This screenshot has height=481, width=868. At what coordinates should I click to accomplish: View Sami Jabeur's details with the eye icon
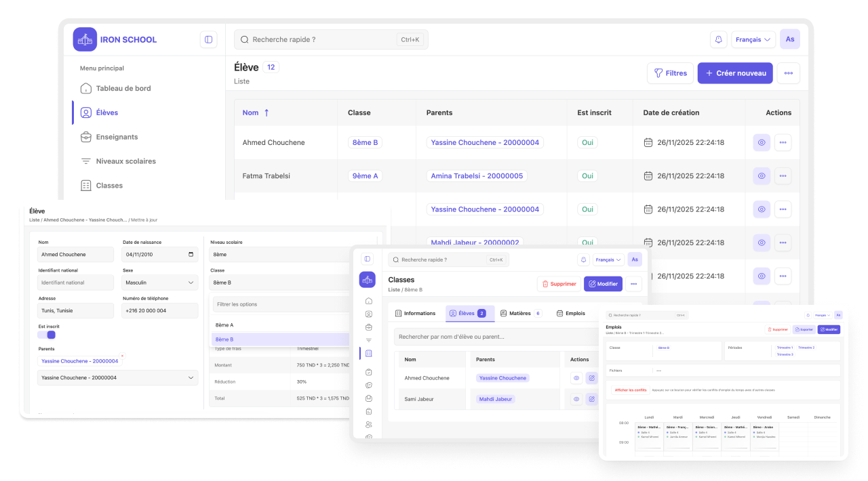[576, 399]
